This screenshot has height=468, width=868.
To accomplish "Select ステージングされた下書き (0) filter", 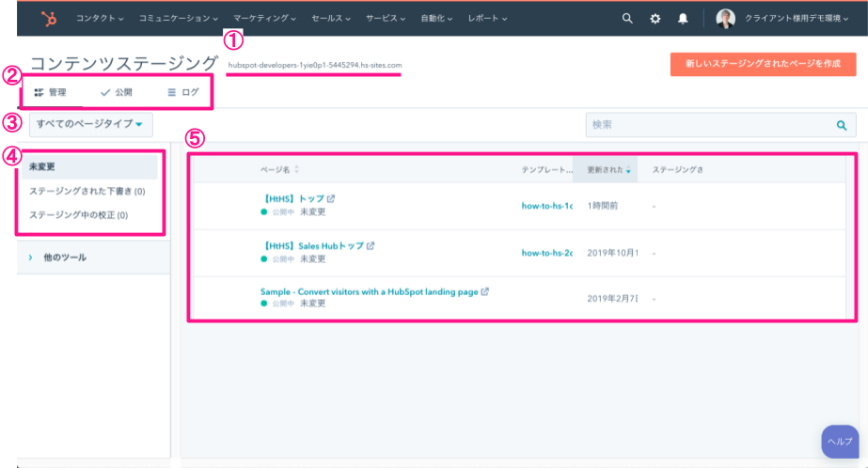I will pos(87,191).
